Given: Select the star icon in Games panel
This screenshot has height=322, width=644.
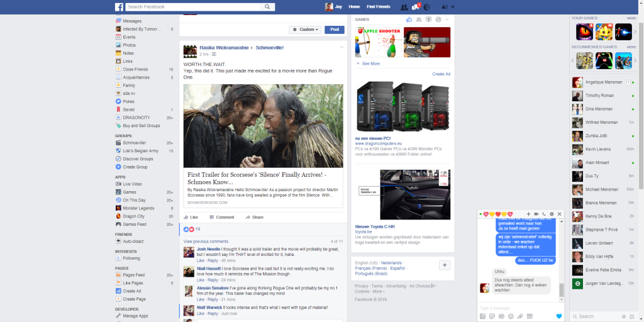Looking at the screenshot, I should (x=428, y=19).
